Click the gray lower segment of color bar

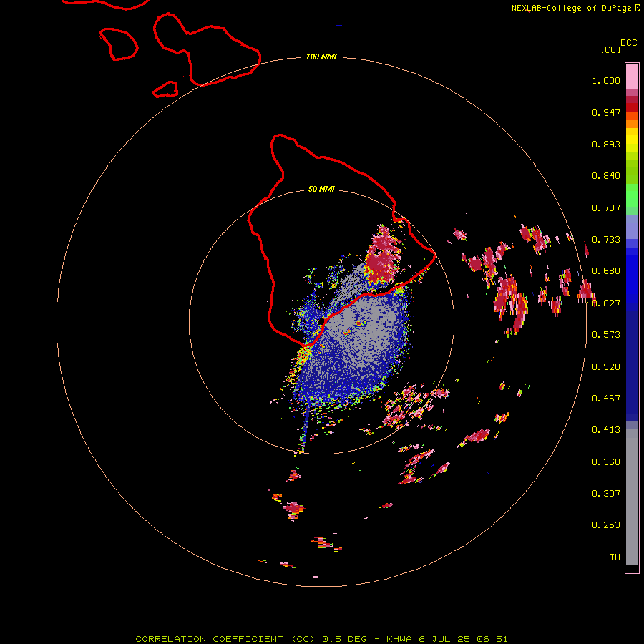pyautogui.click(x=632, y=497)
